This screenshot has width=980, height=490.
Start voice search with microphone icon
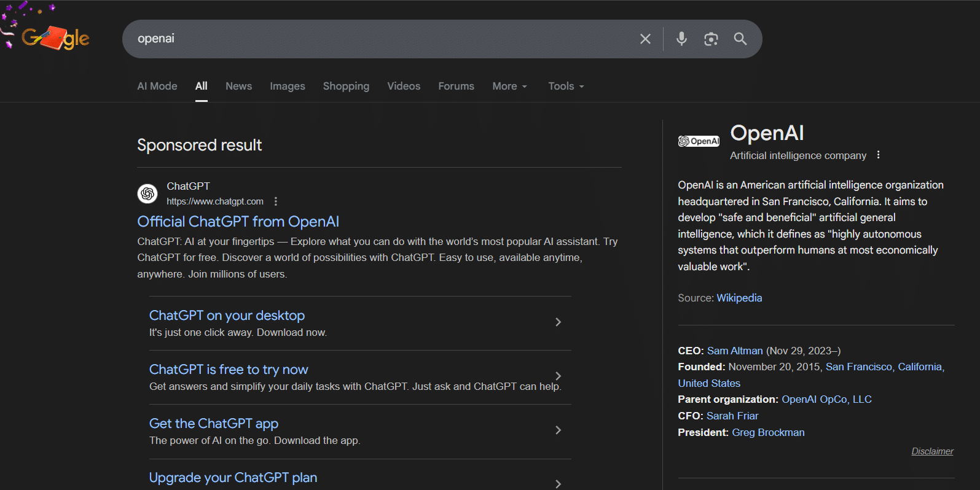click(x=681, y=39)
